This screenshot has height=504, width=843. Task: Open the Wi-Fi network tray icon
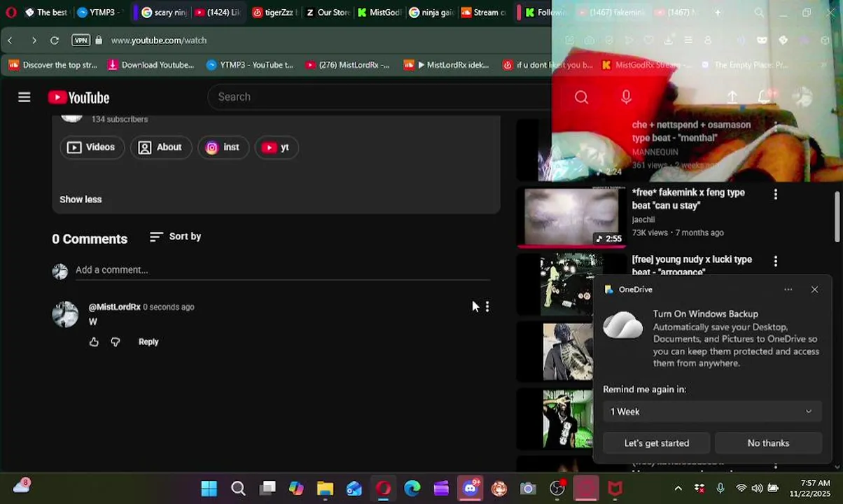tap(741, 488)
